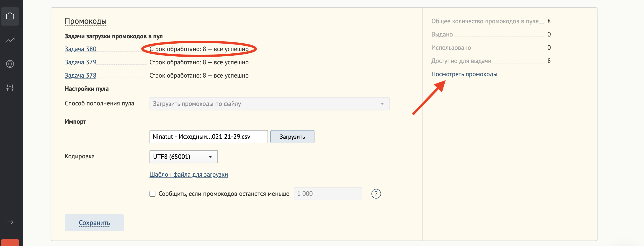Download the Шаблон файла для загрузки template

(189, 174)
